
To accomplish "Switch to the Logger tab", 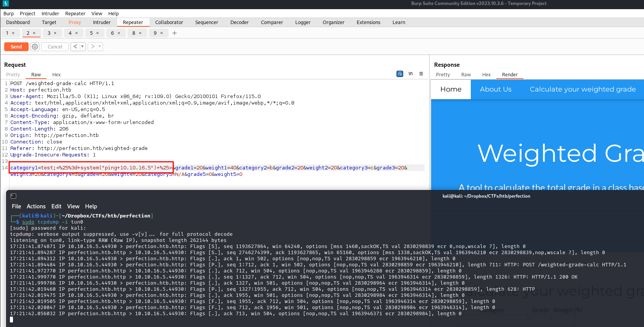I will [x=303, y=23].
